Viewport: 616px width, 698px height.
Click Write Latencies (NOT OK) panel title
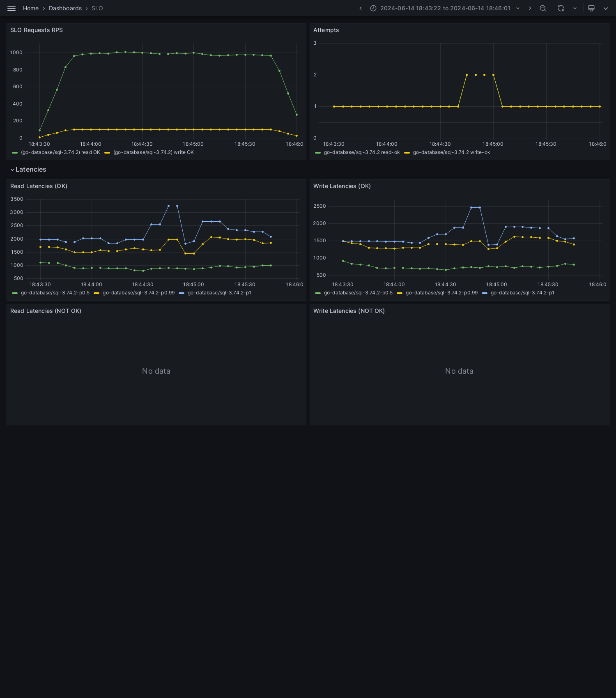pos(349,311)
